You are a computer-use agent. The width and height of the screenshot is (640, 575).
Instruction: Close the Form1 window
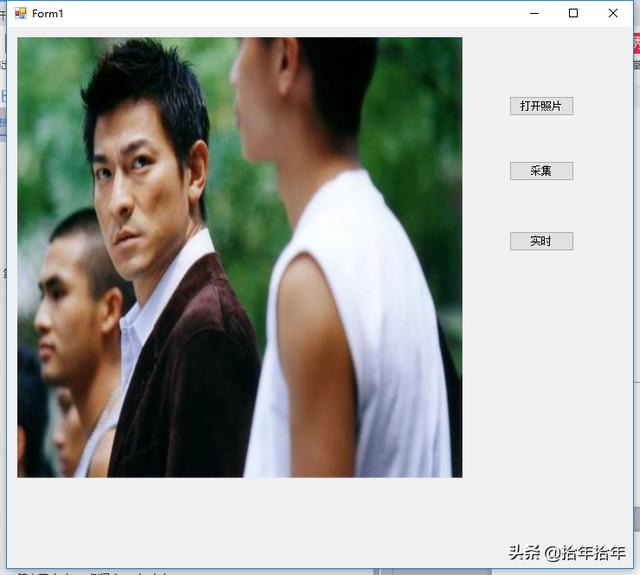pyautogui.click(x=613, y=13)
